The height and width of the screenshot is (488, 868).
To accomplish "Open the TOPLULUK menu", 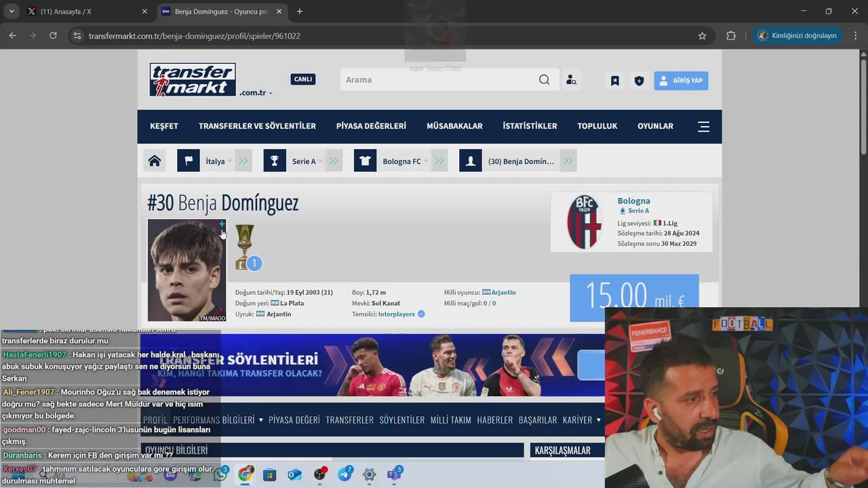I will (x=597, y=126).
